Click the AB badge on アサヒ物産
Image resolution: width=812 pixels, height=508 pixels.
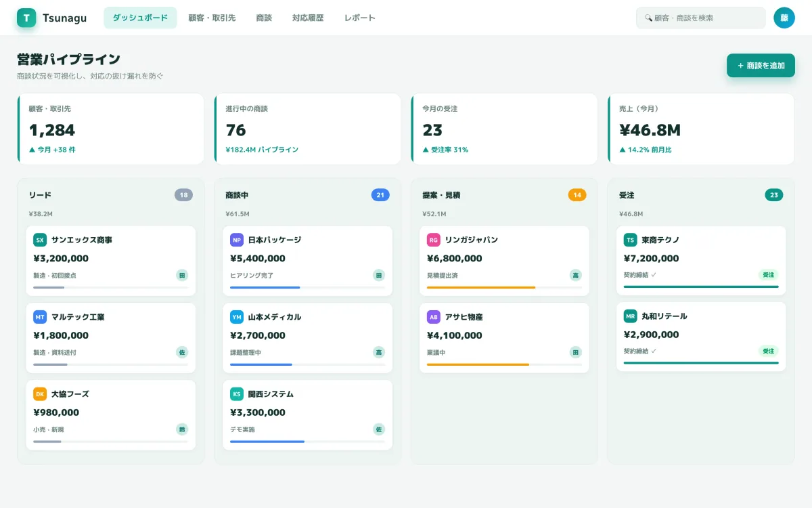coord(434,317)
